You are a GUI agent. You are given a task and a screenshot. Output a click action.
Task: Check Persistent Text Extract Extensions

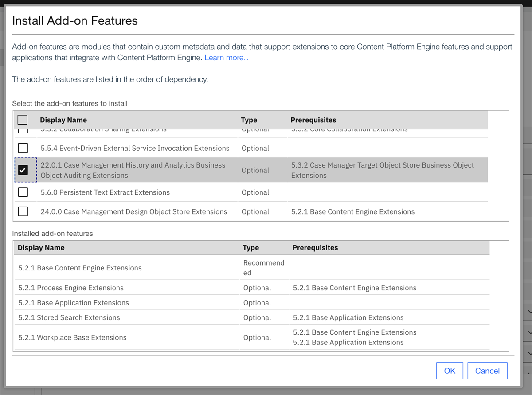(23, 192)
